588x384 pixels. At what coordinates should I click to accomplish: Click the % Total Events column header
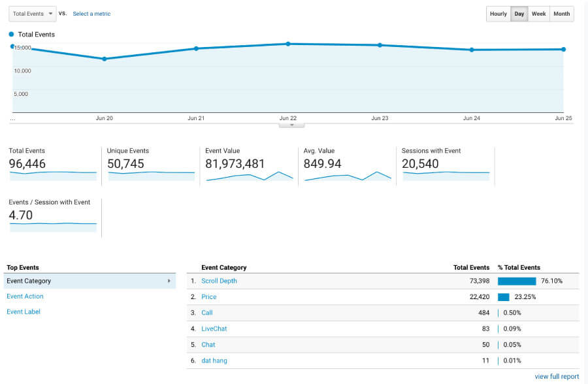[x=519, y=267]
